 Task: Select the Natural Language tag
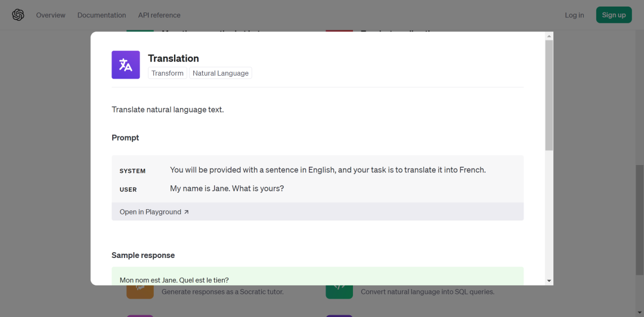point(221,73)
